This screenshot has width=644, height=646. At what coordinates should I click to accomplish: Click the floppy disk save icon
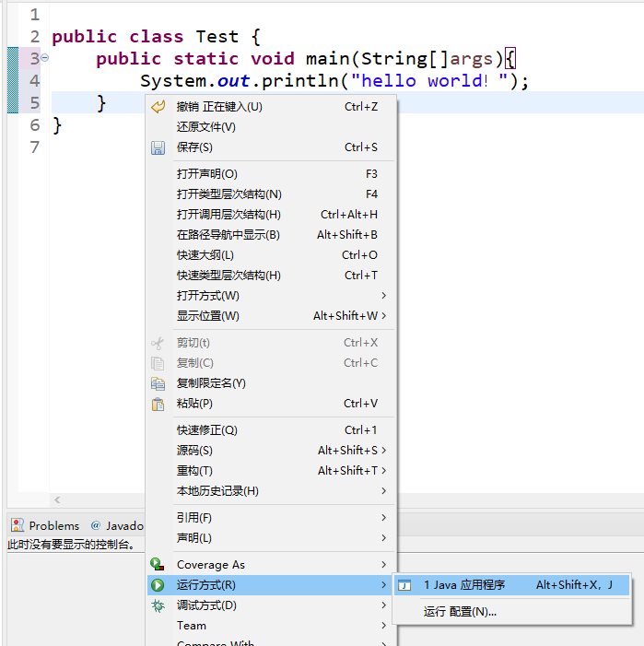point(158,147)
